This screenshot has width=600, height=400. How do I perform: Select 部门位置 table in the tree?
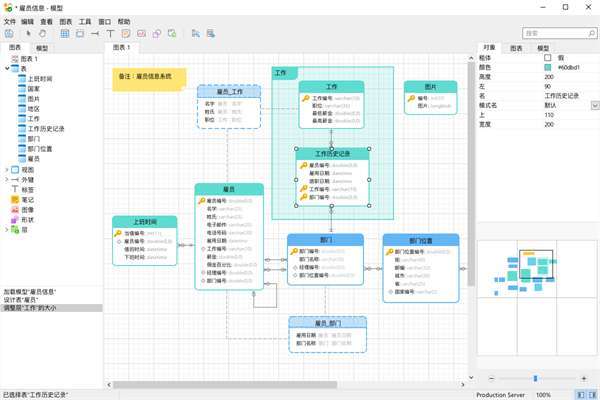(x=40, y=149)
